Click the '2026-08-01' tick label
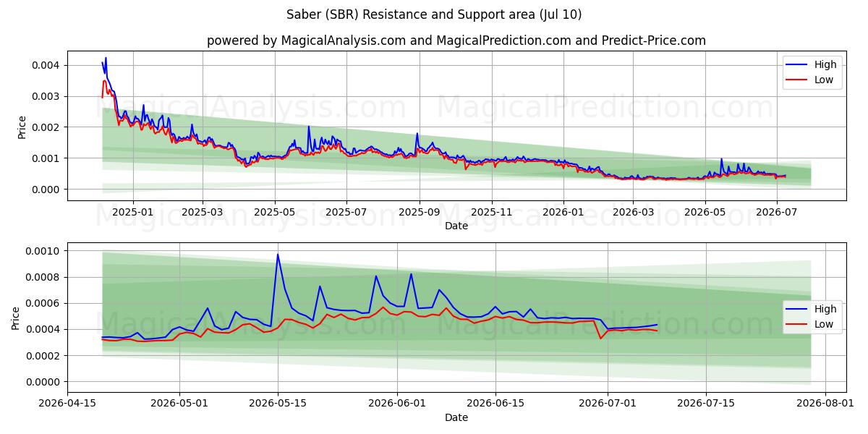 point(825,404)
